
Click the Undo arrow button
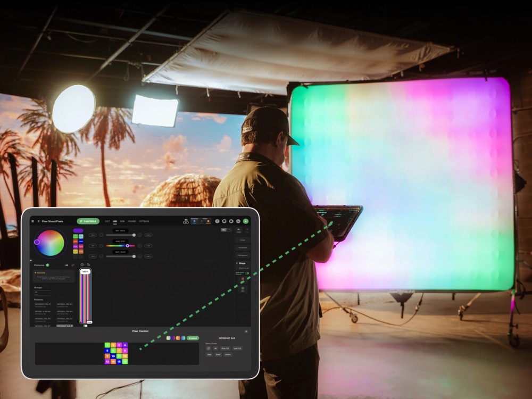pyautogui.click(x=239, y=231)
